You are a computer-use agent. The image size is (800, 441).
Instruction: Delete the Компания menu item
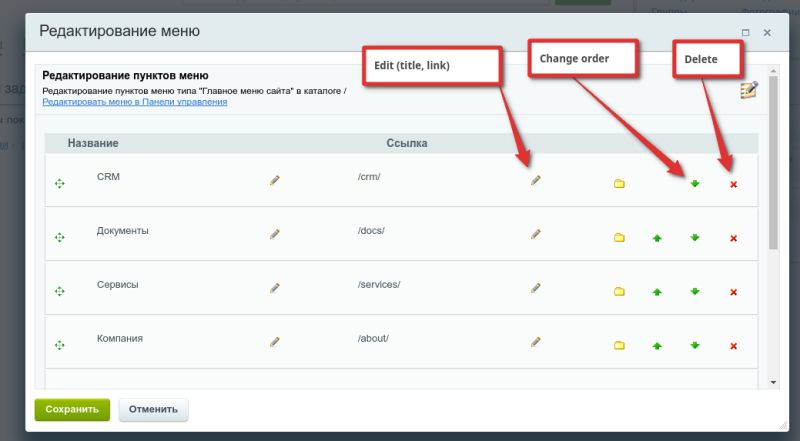click(x=734, y=346)
